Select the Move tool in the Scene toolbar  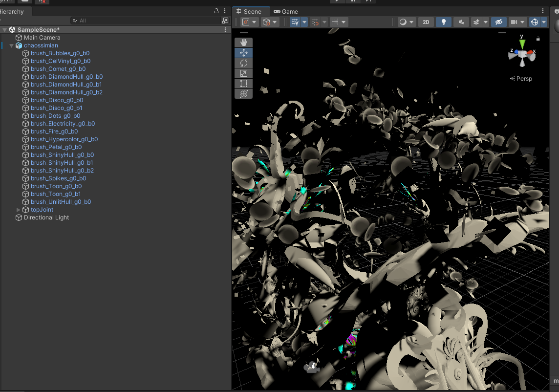(x=244, y=52)
